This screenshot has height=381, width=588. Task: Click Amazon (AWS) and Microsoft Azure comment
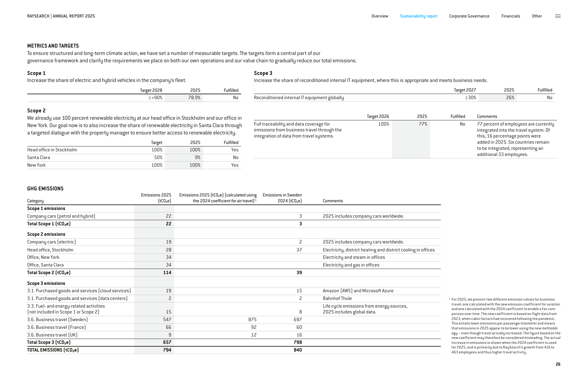pos(358,291)
